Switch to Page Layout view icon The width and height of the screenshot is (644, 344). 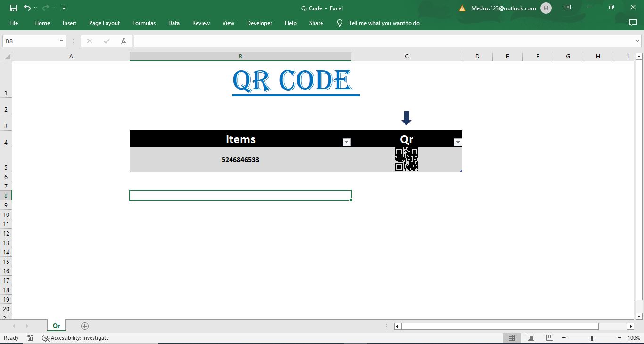(531, 338)
